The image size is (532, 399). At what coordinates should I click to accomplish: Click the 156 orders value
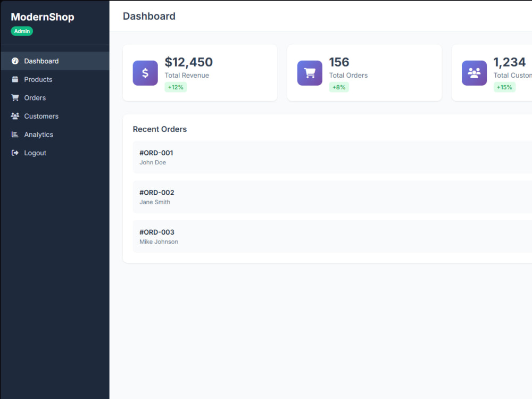tap(339, 62)
